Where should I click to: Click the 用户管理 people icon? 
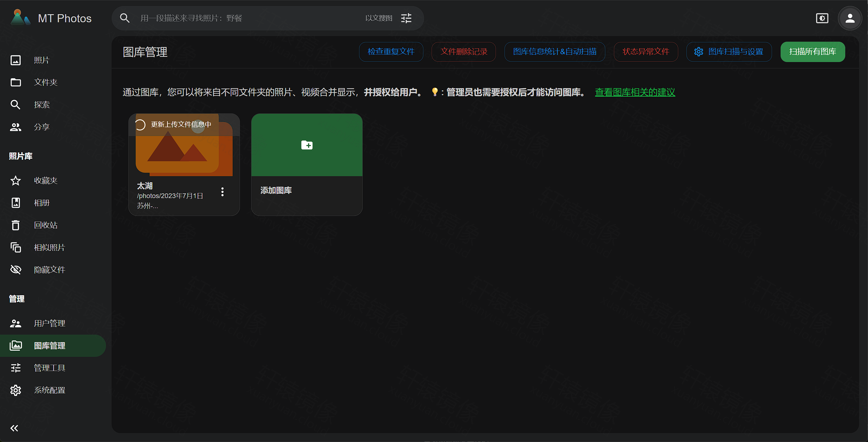(16, 323)
